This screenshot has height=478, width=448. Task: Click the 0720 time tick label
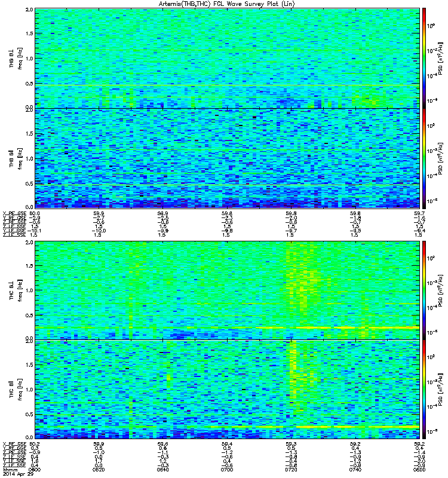(291, 470)
